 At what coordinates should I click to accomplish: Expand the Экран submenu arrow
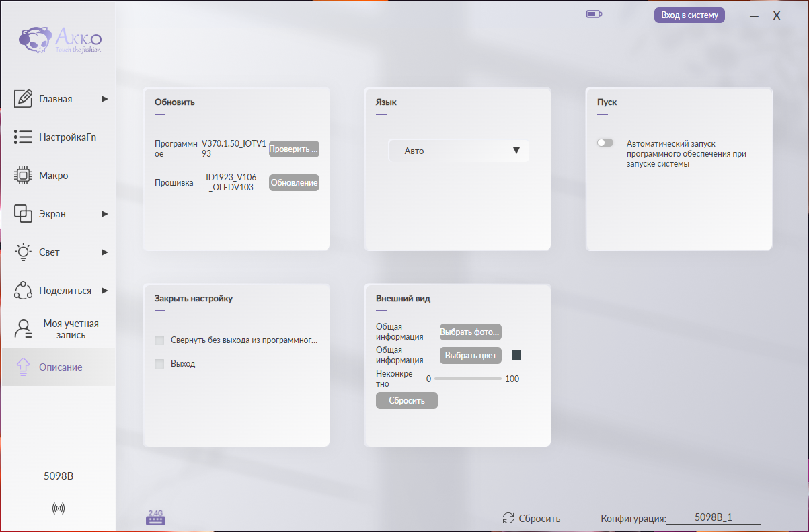(x=104, y=214)
